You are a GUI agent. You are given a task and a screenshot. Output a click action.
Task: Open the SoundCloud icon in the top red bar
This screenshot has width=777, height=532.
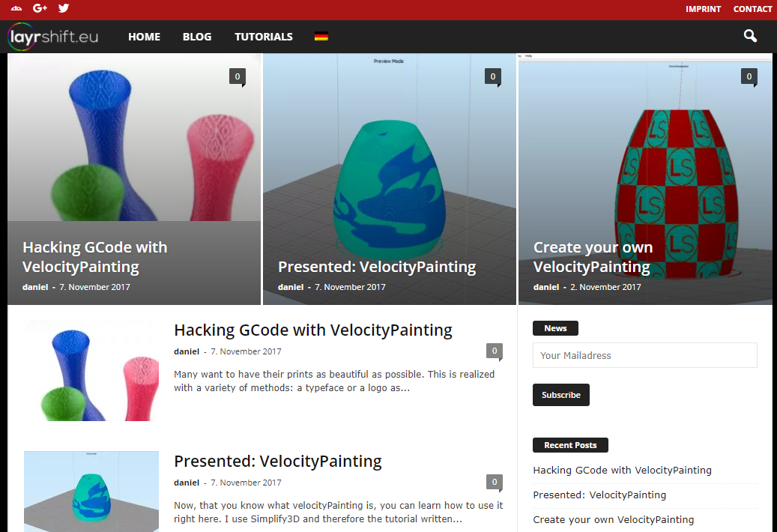tap(16, 8)
